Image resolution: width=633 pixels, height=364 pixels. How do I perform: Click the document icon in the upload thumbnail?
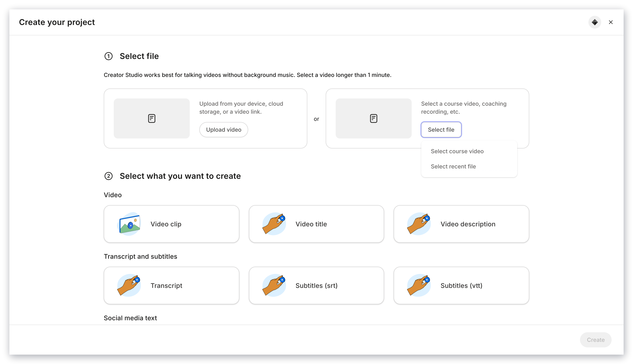152,118
